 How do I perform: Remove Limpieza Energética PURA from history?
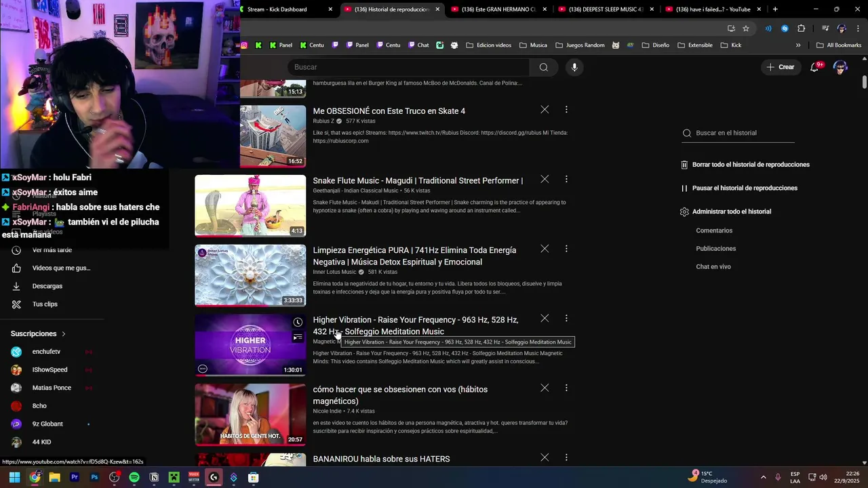[x=545, y=249]
